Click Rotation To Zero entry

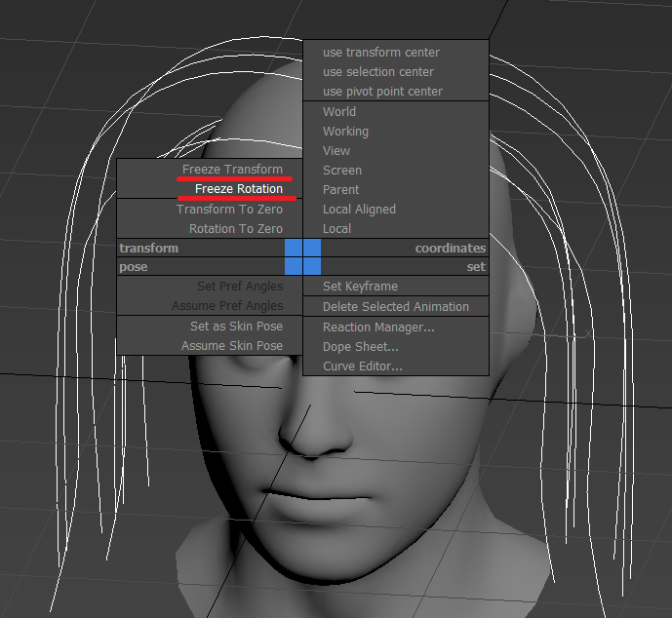coord(235,229)
